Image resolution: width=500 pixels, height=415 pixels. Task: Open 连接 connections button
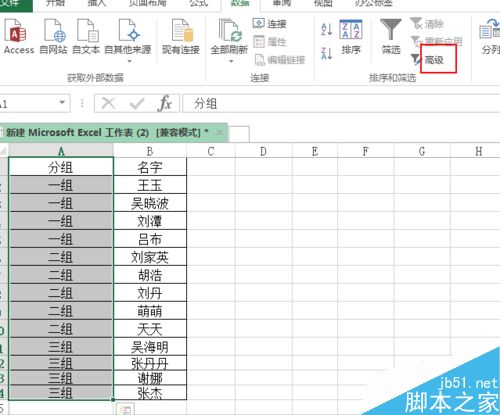pos(270,23)
